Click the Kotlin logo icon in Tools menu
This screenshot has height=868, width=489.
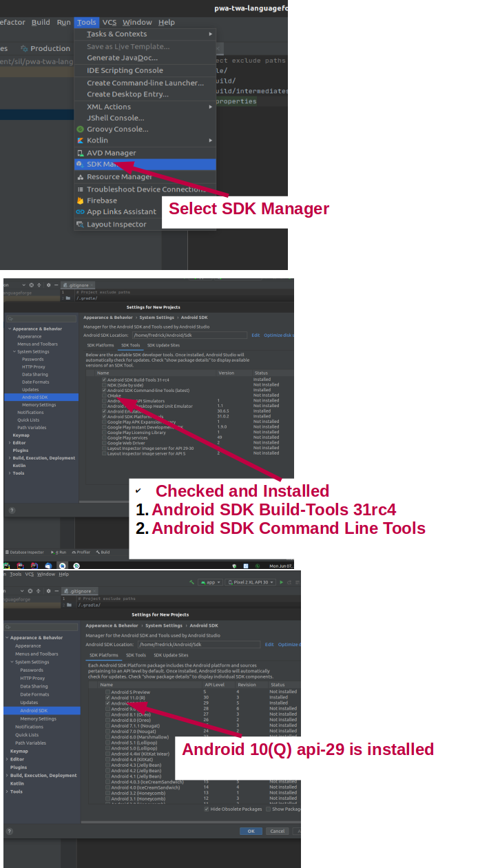[81, 141]
